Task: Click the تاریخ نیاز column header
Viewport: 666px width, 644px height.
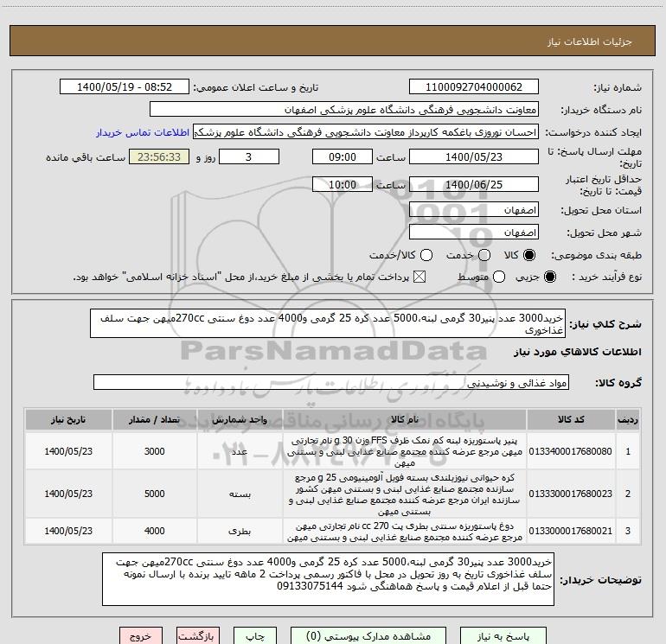Action: pyautogui.click(x=68, y=420)
